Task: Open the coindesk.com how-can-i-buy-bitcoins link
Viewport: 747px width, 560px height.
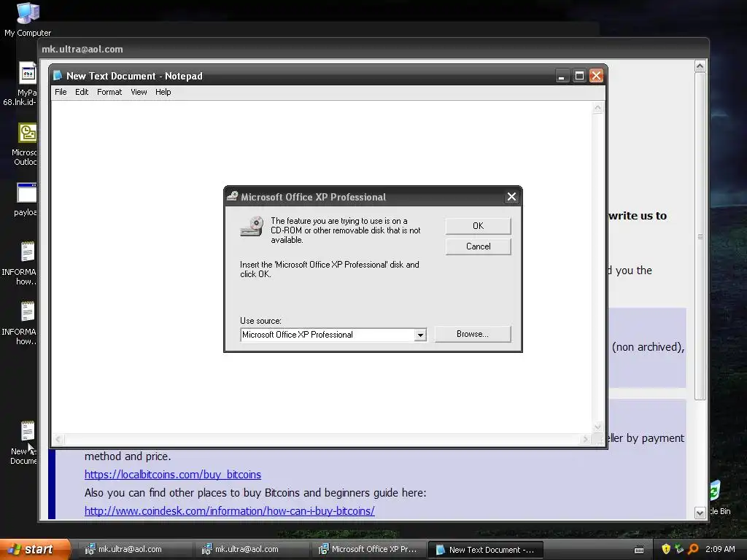Action: pos(230,510)
